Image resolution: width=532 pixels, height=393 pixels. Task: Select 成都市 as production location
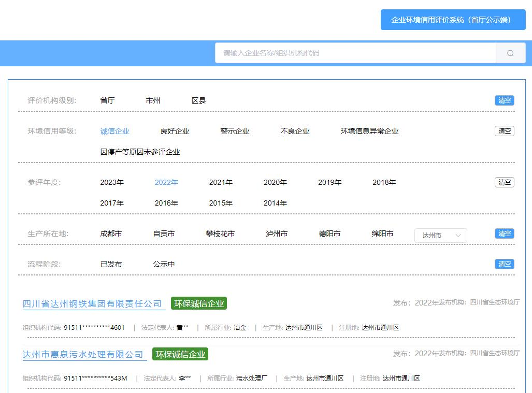coord(111,234)
